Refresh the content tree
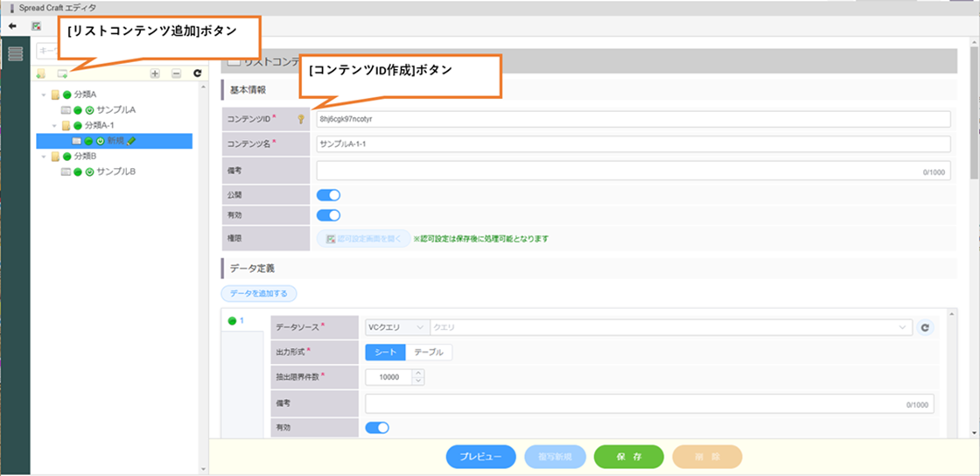Screen dimensions: 980x476 tap(198, 73)
